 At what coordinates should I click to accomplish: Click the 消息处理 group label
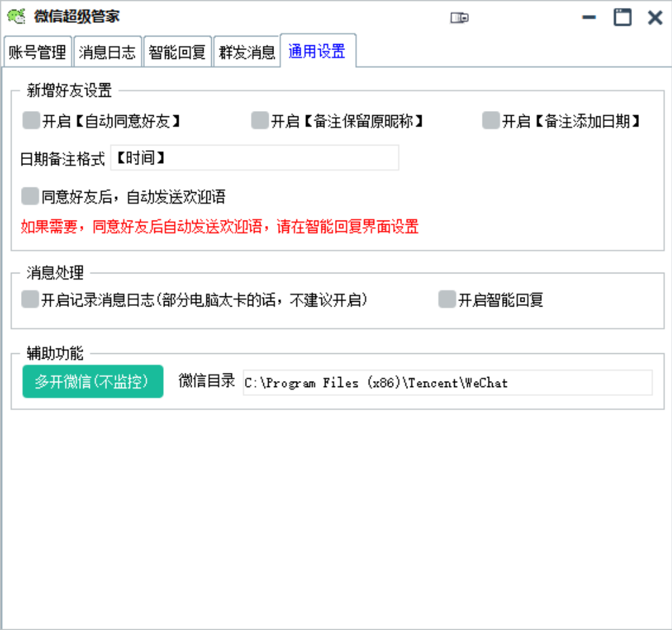[x=55, y=273]
